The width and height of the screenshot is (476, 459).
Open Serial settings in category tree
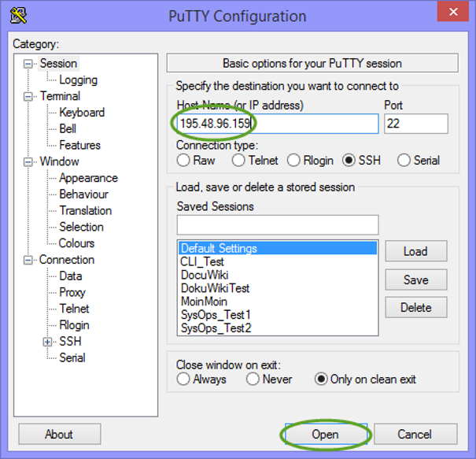72,358
